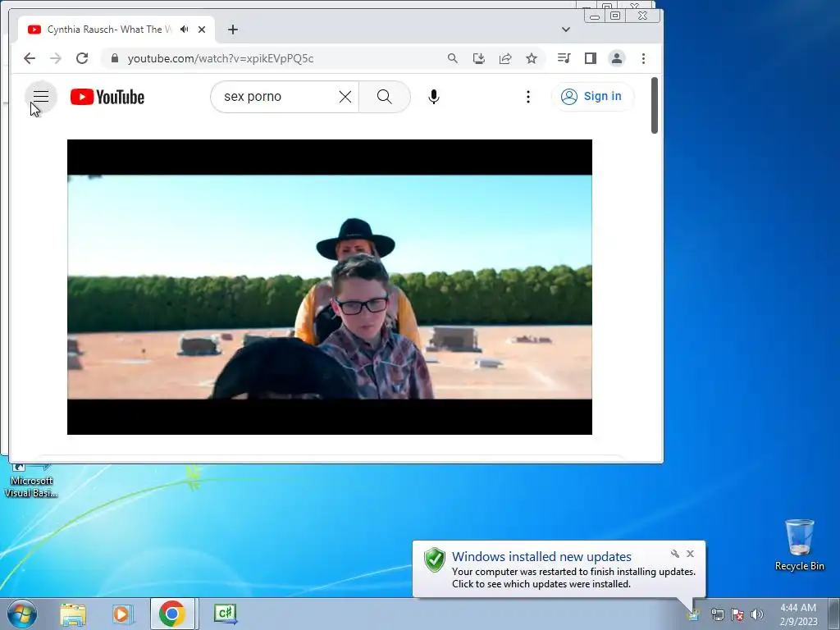The width and height of the screenshot is (840, 630).
Task: Open the Chrome zoom magnifier icon
Action: click(453, 58)
